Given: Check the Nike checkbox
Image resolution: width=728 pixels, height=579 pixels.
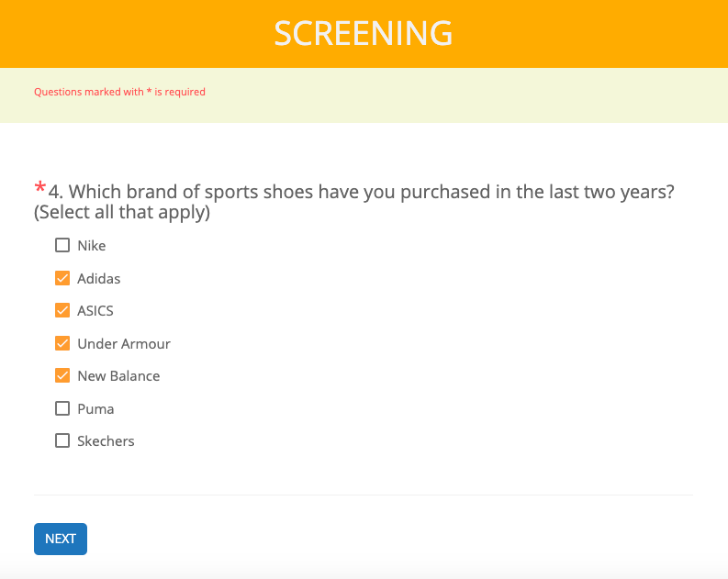Looking at the screenshot, I should pyautogui.click(x=62, y=245).
